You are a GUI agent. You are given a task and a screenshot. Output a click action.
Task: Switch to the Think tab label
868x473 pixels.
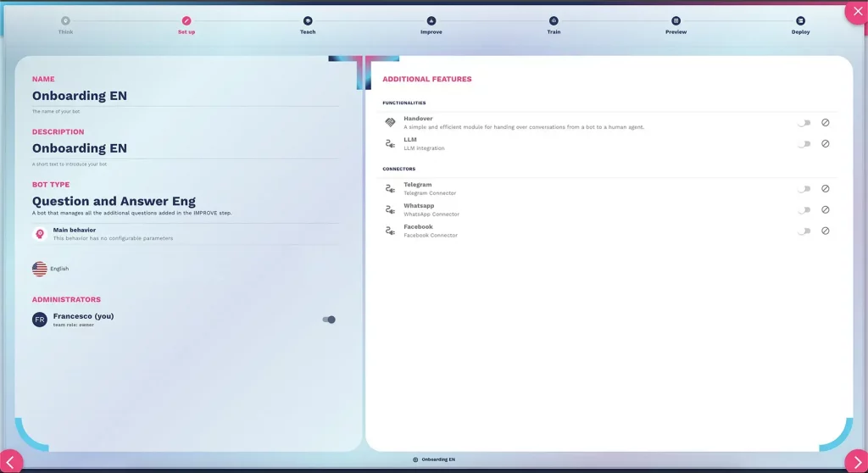tap(65, 32)
